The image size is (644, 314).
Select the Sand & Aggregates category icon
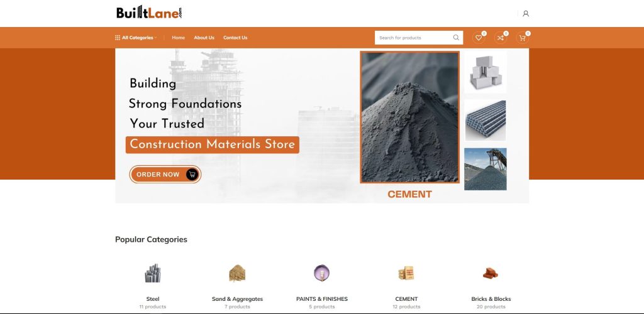(x=237, y=273)
